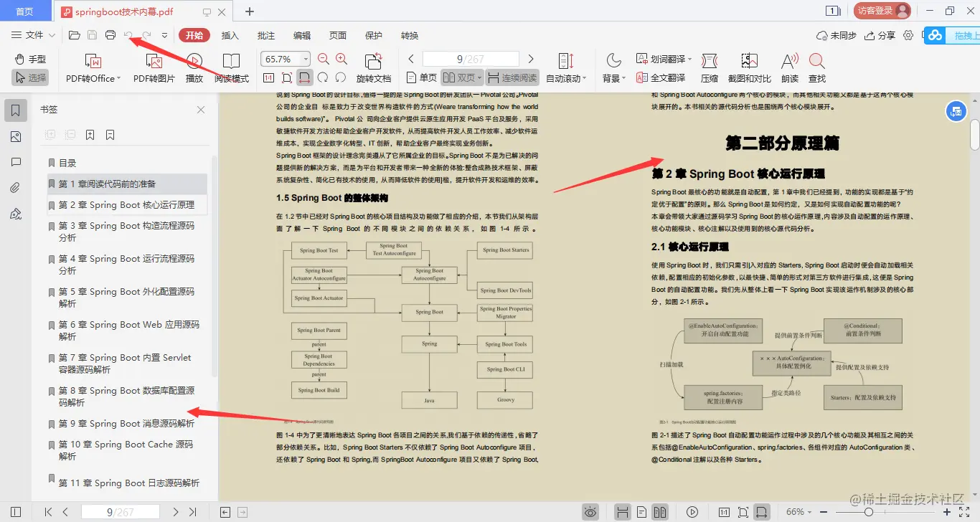Open the PDF转图片 converter
The width and height of the screenshot is (980, 522).
tap(155, 67)
